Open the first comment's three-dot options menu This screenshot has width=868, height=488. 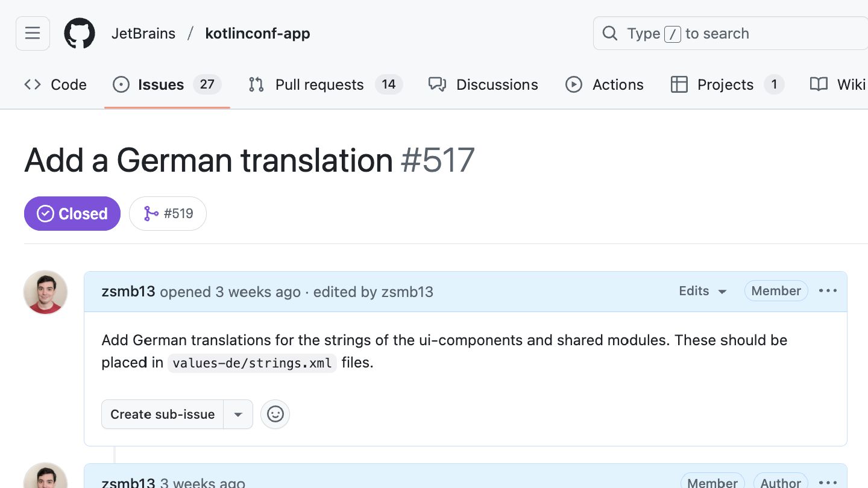828,291
